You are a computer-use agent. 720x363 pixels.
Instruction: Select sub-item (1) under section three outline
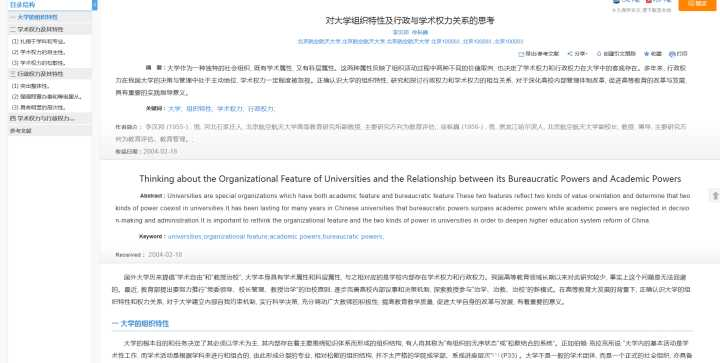31,86
